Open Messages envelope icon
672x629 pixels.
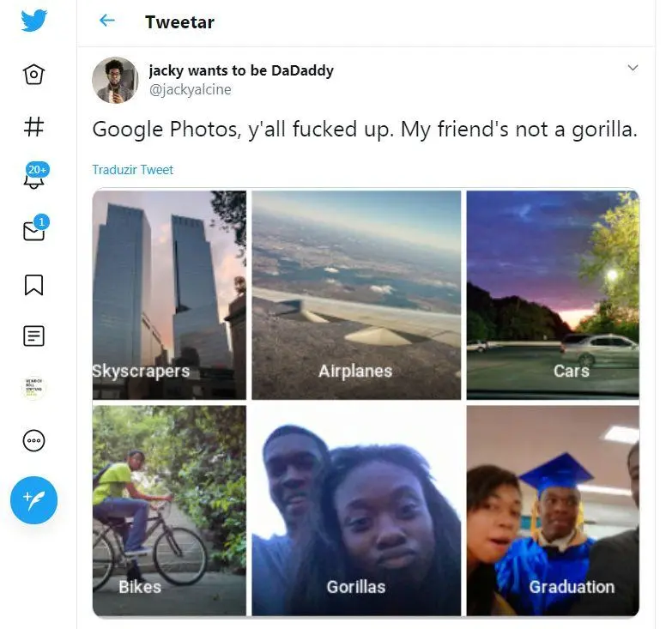pos(34,231)
